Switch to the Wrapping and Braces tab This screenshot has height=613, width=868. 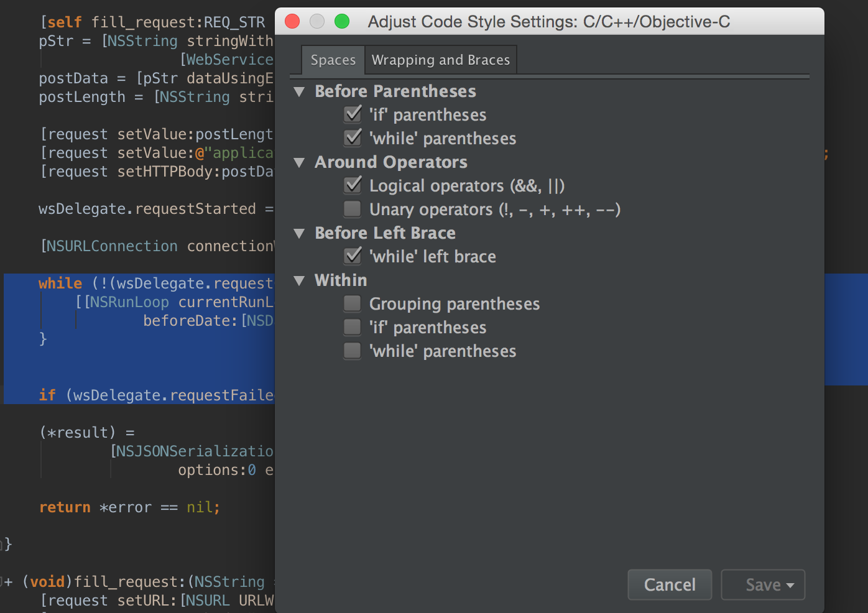coord(440,60)
